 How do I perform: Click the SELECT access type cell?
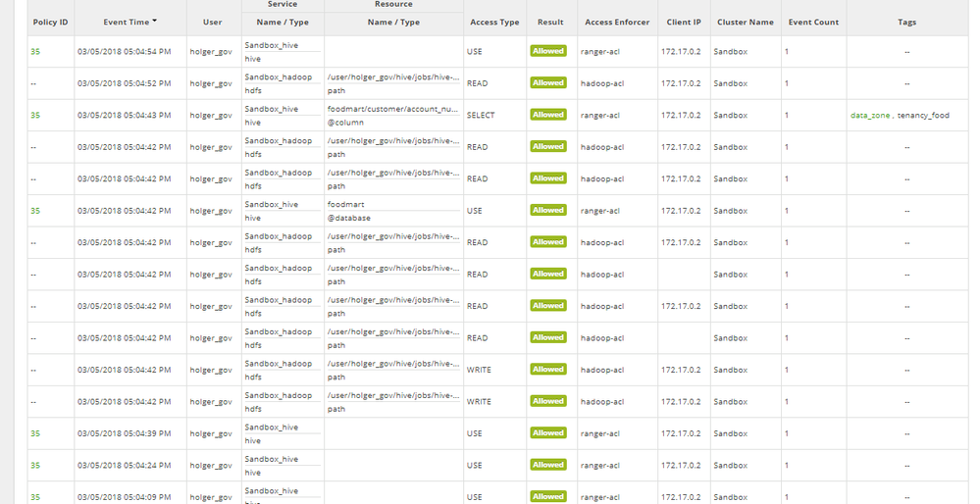click(x=481, y=116)
